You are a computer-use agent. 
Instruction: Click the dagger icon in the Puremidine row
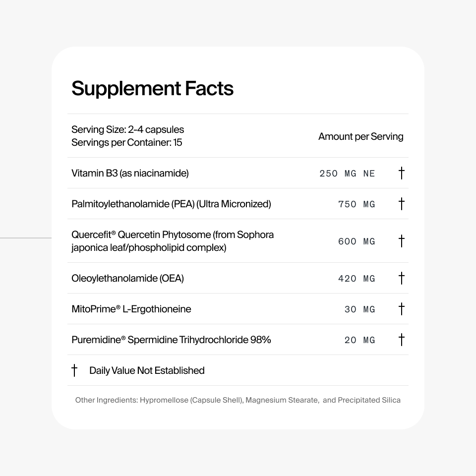(401, 340)
